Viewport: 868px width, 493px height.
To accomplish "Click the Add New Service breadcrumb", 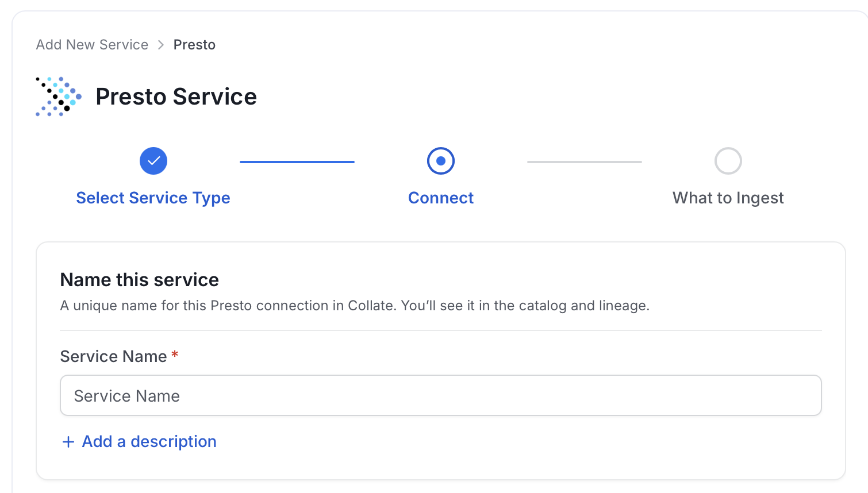I will 92,45.
